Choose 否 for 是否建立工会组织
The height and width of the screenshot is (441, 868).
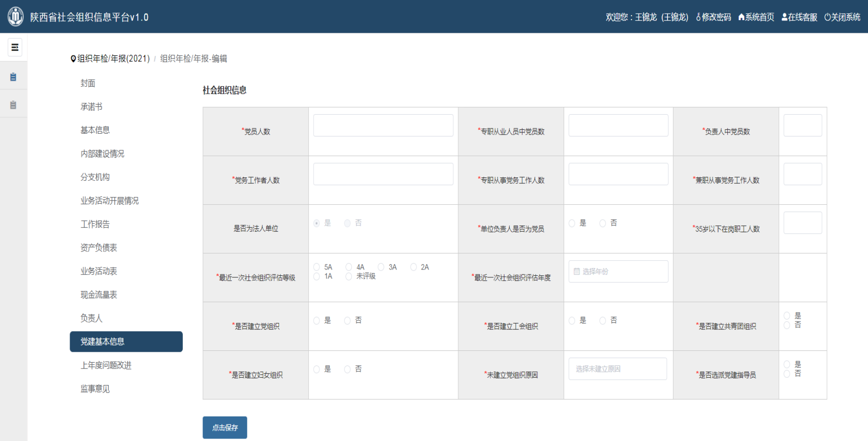pyautogui.click(x=603, y=320)
